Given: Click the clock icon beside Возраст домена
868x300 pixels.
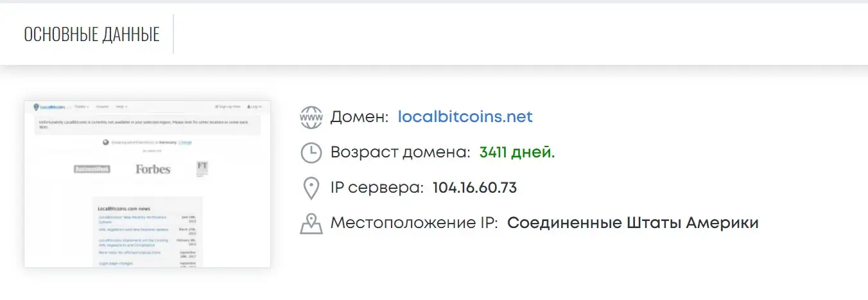Looking at the screenshot, I should pyautogui.click(x=311, y=153).
